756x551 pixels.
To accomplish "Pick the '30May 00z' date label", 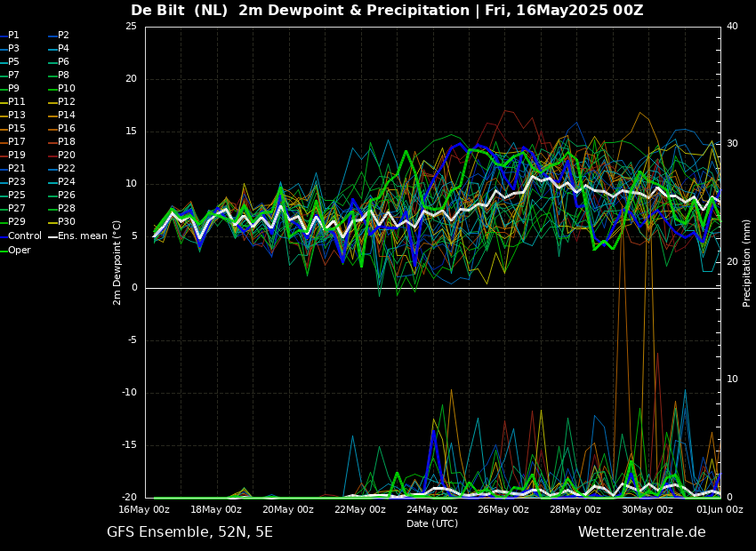I will pyautogui.click(x=648, y=509).
